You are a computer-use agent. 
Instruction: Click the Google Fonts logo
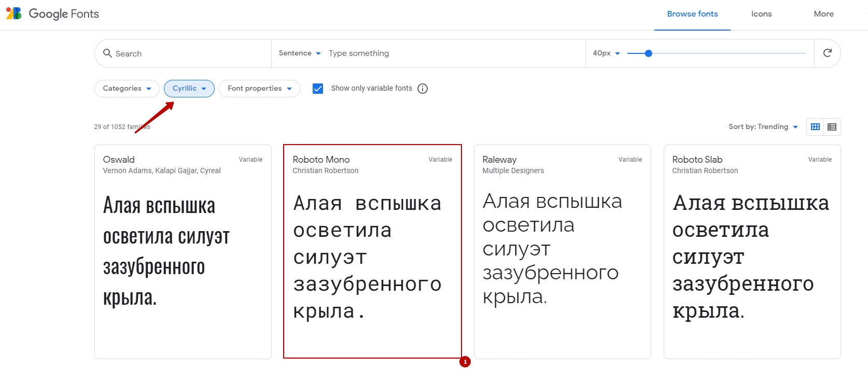(14, 13)
